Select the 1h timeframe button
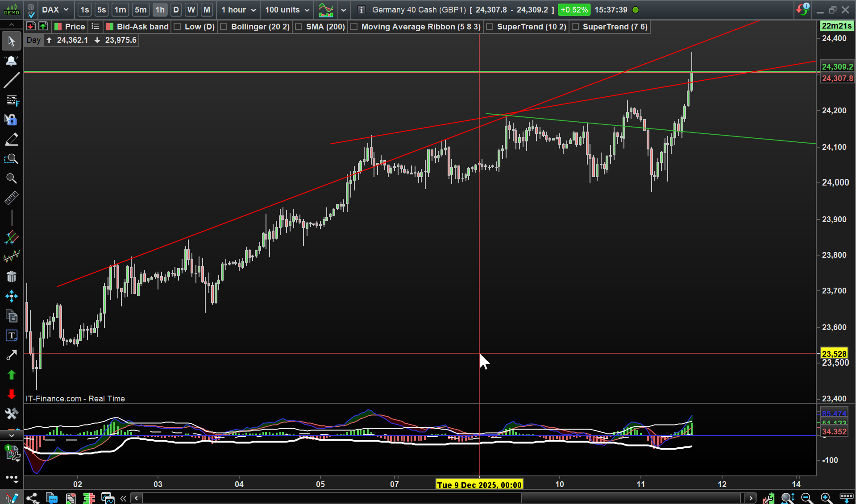Viewport: 856px width, 504px height. tap(160, 10)
